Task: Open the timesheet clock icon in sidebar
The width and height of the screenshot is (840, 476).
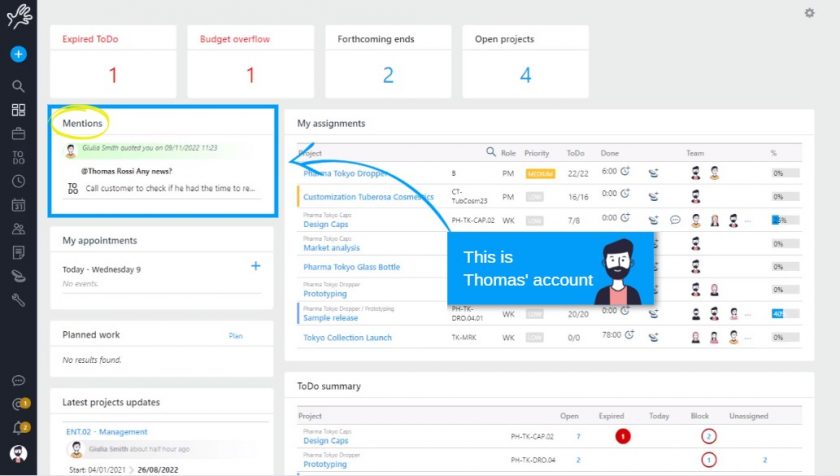Action: click(18, 181)
